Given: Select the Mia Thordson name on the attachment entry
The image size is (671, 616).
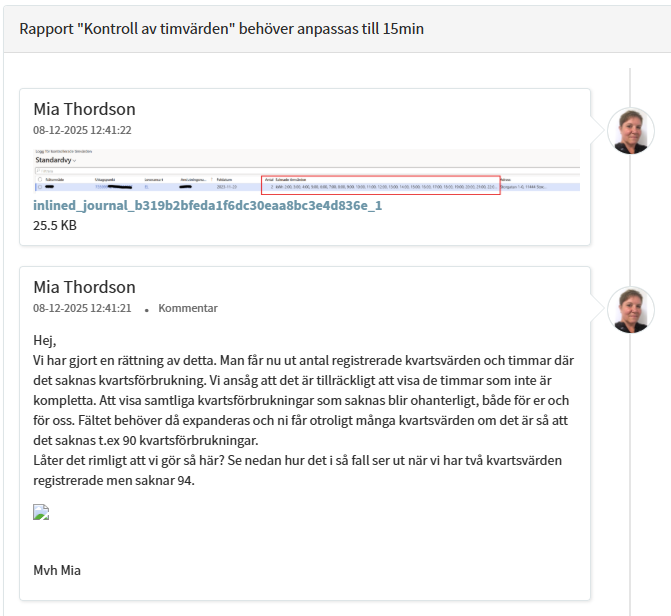Looking at the screenshot, I should pyautogui.click(x=84, y=109).
